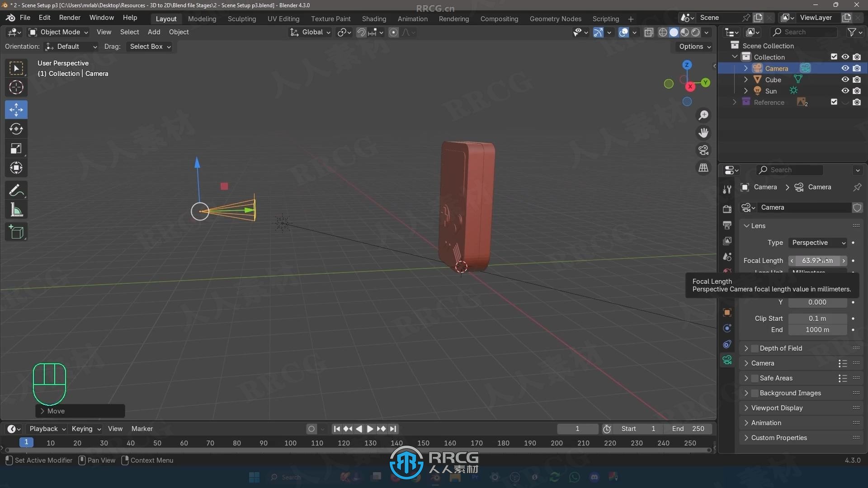This screenshot has width=868, height=488.
Task: Open the Output properties tab
Action: [727, 225]
